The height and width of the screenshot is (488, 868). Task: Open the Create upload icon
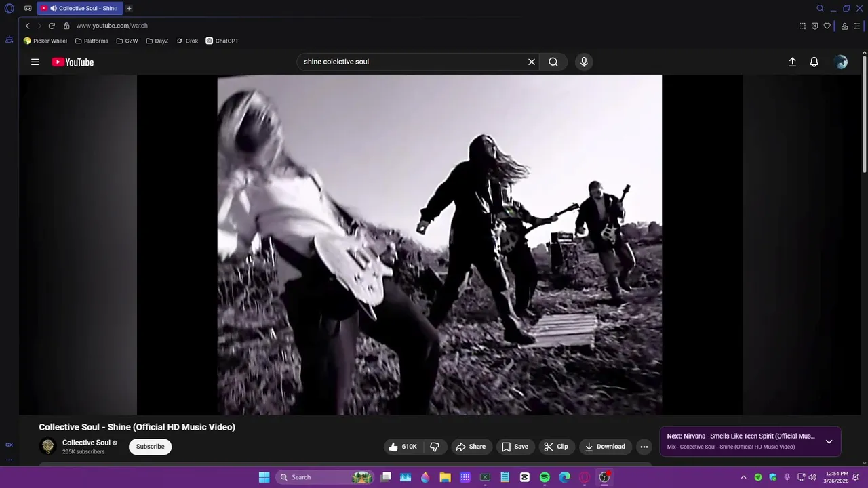coord(792,62)
